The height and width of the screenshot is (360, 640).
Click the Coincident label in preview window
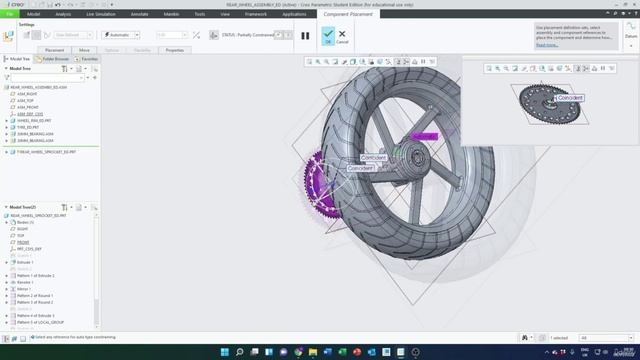570,98
